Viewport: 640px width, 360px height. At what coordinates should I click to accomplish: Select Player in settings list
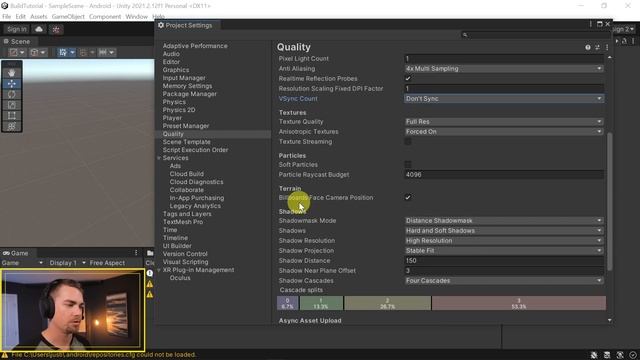point(172,118)
